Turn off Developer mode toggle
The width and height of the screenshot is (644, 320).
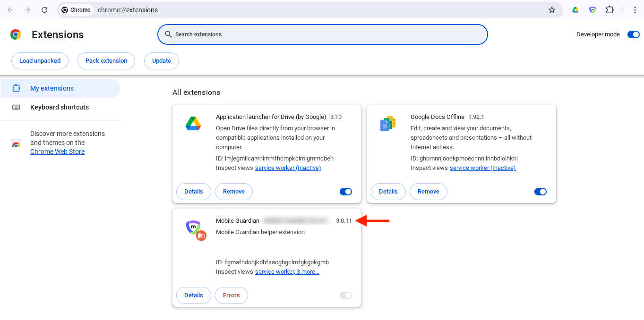coord(634,34)
